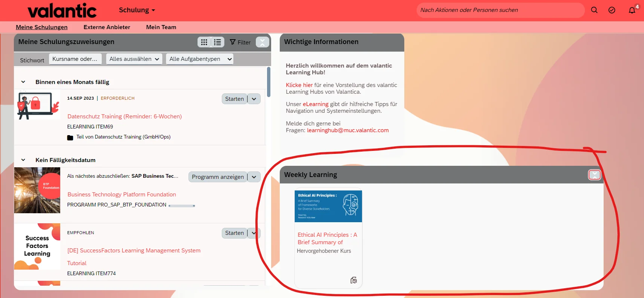Click the search magnifier icon
Image resolution: width=644 pixels, height=298 pixels.
(594, 10)
